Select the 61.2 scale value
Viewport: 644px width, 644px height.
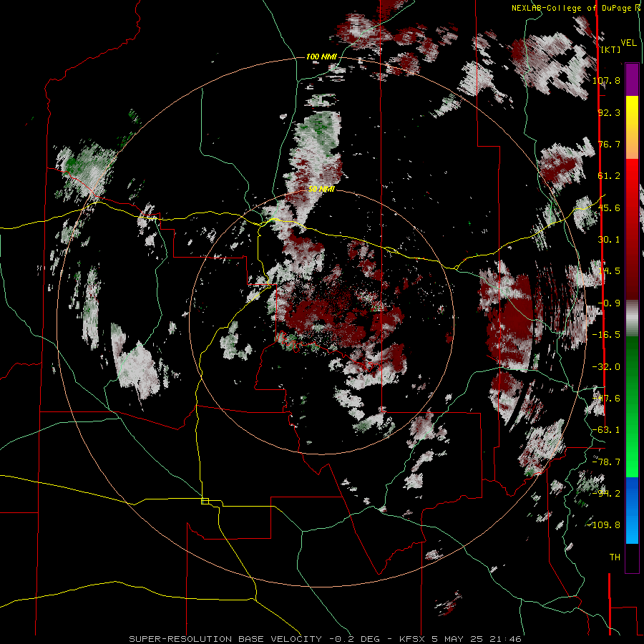point(609,176)
